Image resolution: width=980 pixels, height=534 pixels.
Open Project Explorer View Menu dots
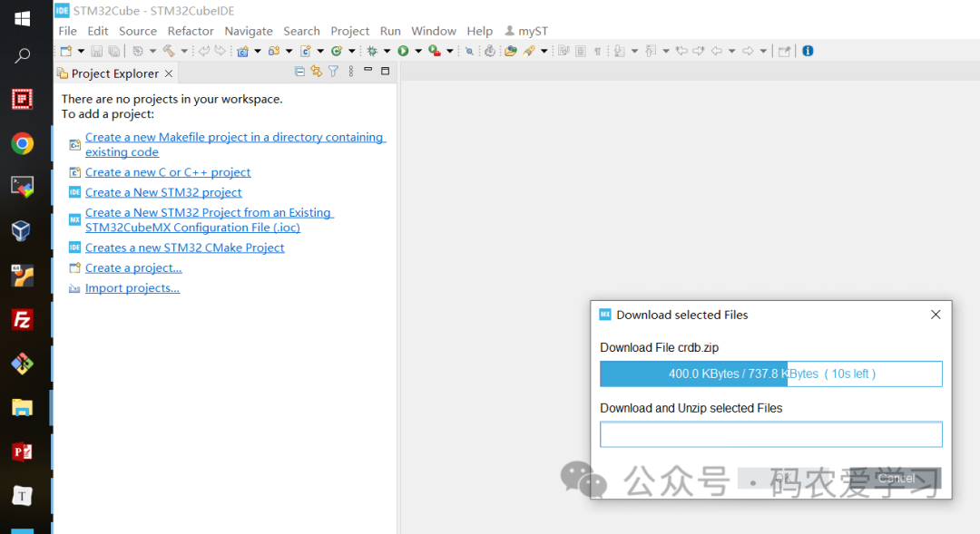point(350,72)
